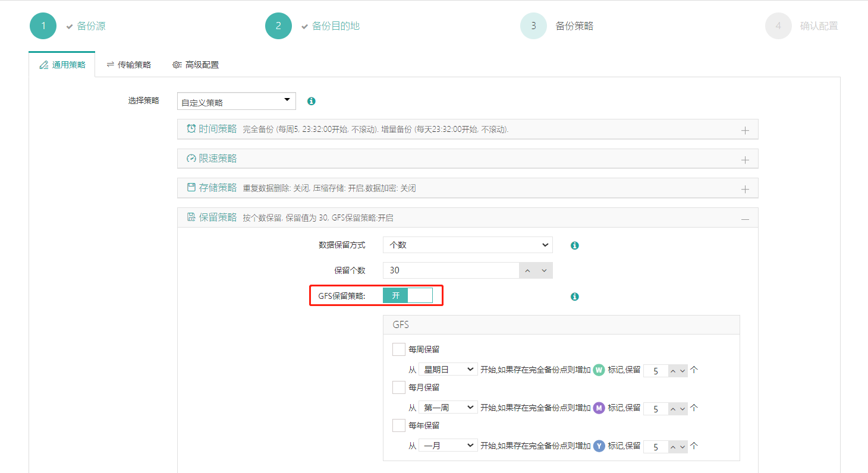868x473 pixels.
Task: Click the info icon beside GFS保留策略 toggle
Action: [x=575, y=297]
